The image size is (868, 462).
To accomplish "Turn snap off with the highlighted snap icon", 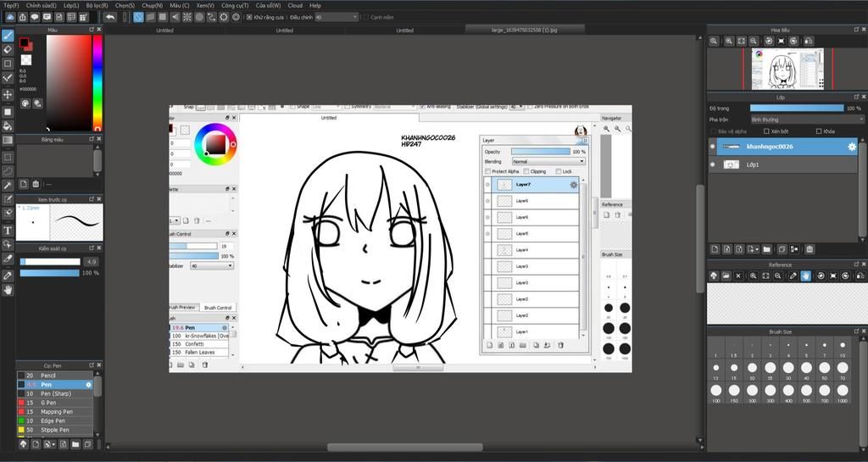I will pyautogui.click(x=138, y=17).
